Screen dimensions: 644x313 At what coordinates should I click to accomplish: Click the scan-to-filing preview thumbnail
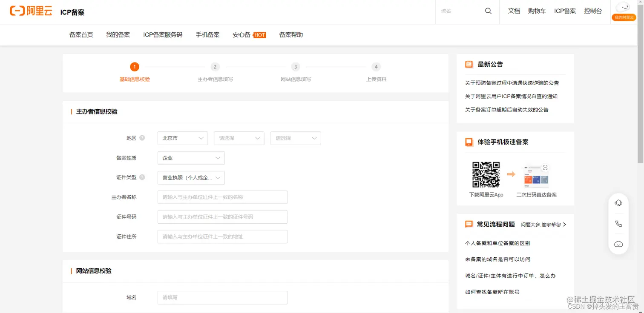tap(536, 176)
